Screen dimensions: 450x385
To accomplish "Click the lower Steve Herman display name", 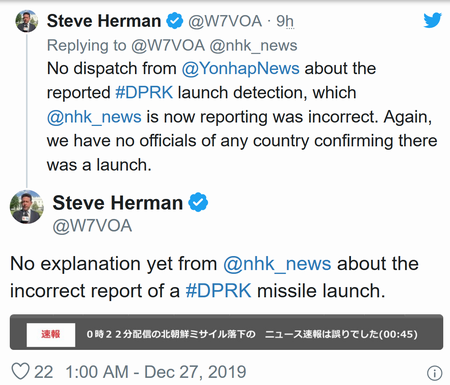I will [118, 203].
